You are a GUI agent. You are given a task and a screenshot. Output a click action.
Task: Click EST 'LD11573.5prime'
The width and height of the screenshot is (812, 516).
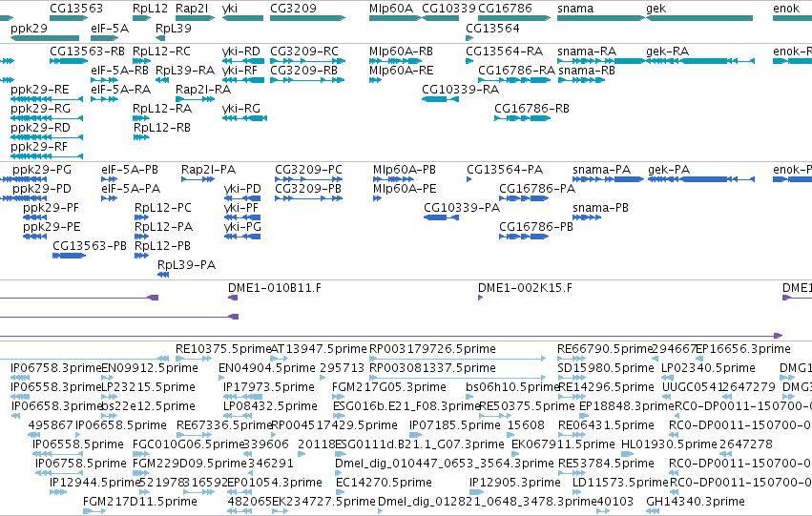point(620,483)
